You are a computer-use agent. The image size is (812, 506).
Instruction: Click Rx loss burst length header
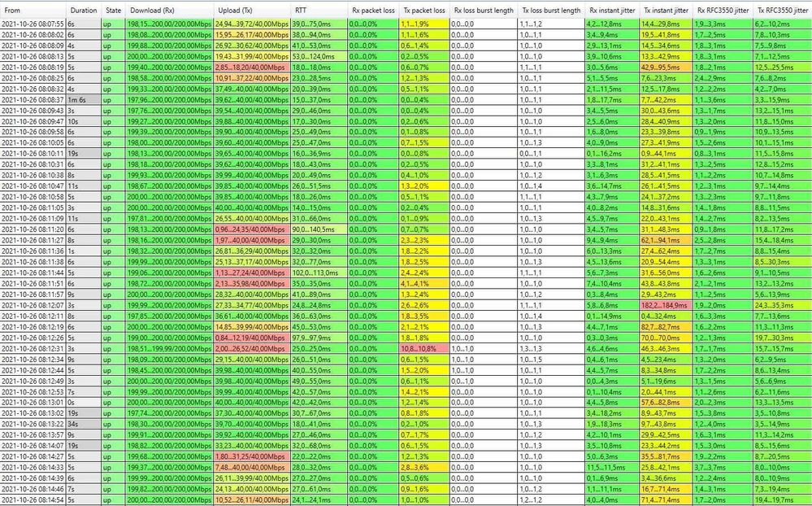point(483,10)
